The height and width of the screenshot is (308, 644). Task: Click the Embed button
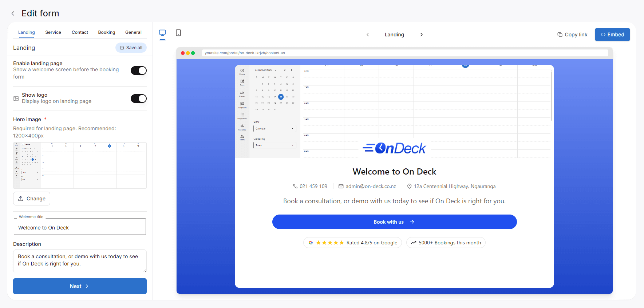pyautogui.click(x=612, y=35)
